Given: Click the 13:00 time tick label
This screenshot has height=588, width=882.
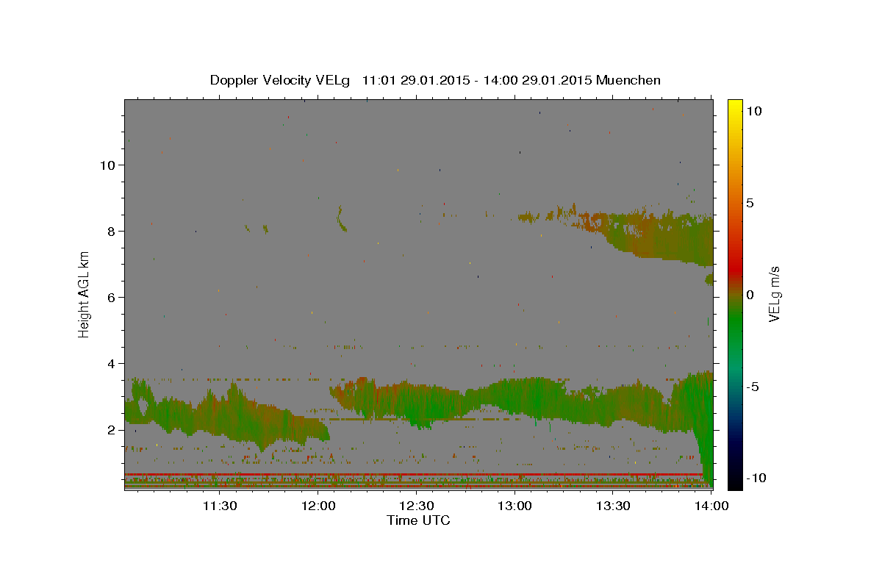Looking at the screenshot, I should click(515, 506).
